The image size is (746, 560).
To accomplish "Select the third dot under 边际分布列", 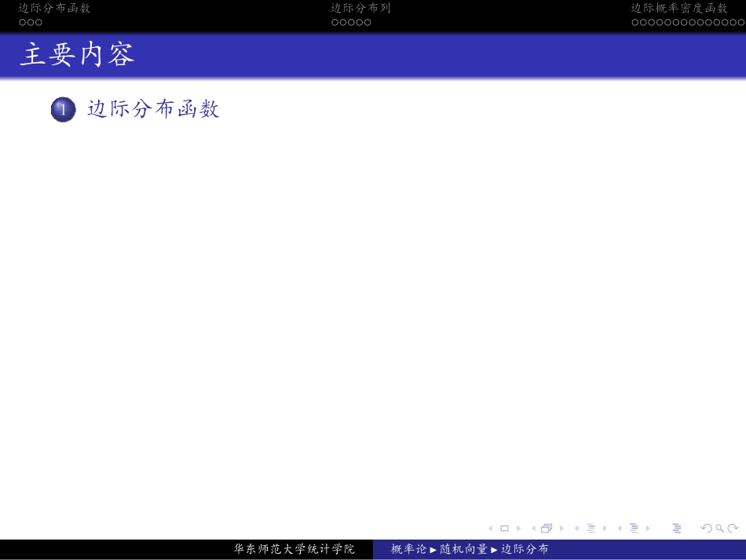I will click(x=351, y=23).
